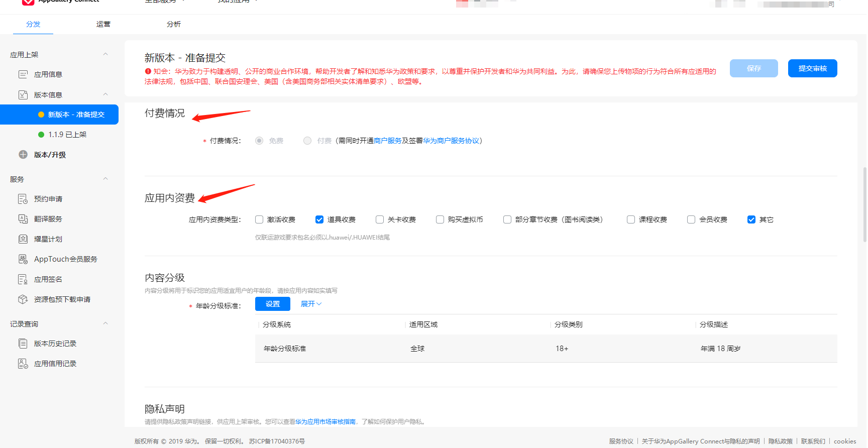Click the 资源包预下载申请 cube icon
This screenshot has width=868, height=448.
pyautogui.click(x=23, y=299)
